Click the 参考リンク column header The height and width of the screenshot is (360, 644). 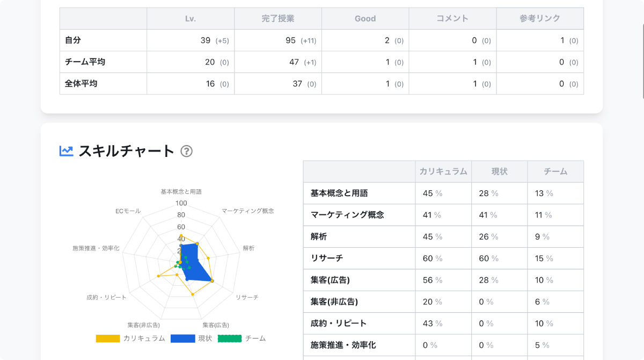click(x=540, y=18)
